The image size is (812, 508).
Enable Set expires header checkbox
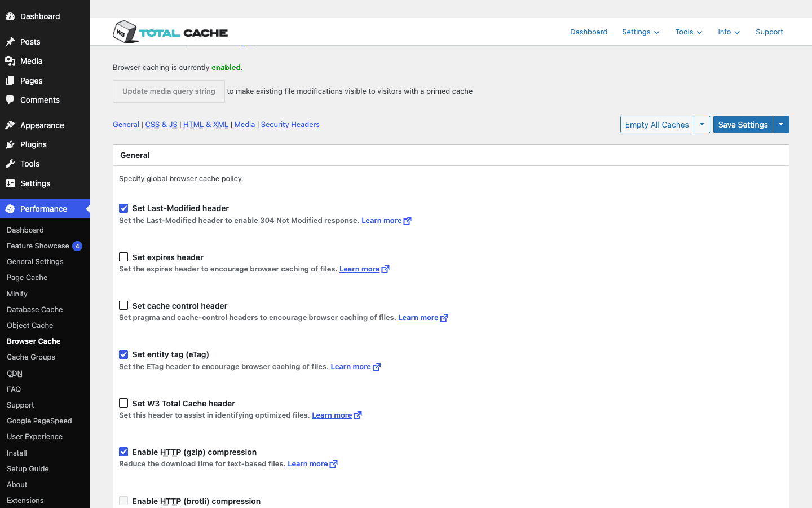click(123, 257)
